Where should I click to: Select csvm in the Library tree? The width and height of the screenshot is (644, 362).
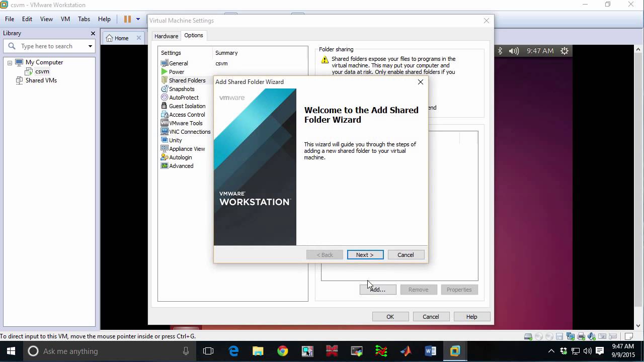click(42, 71)
